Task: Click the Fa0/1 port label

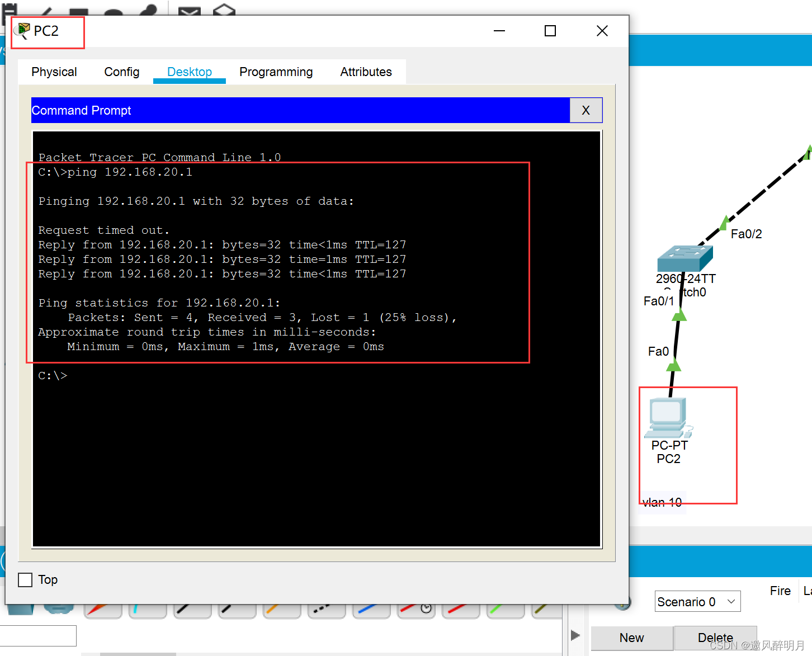Action: [x=659, y=301]
